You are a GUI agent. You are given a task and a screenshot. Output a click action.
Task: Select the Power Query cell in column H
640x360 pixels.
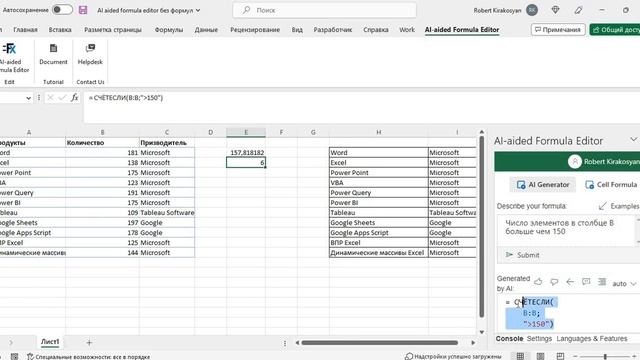(378, 192)
